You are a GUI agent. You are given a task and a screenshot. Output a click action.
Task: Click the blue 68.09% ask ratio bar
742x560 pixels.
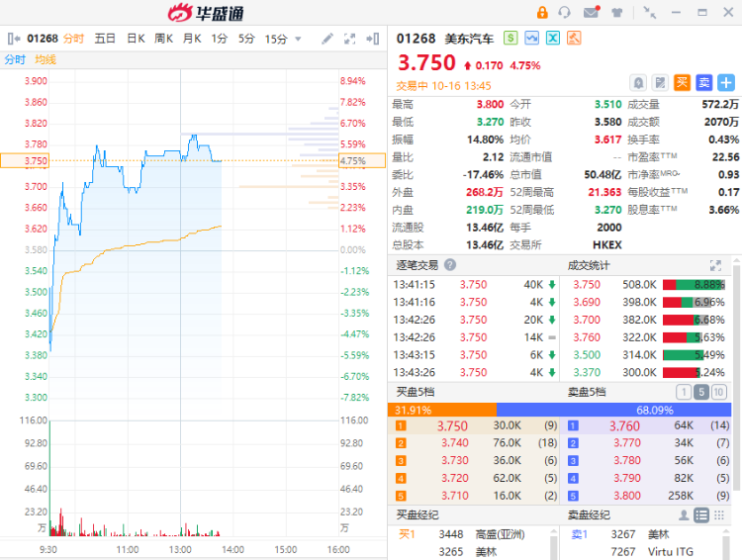[613, 410]
